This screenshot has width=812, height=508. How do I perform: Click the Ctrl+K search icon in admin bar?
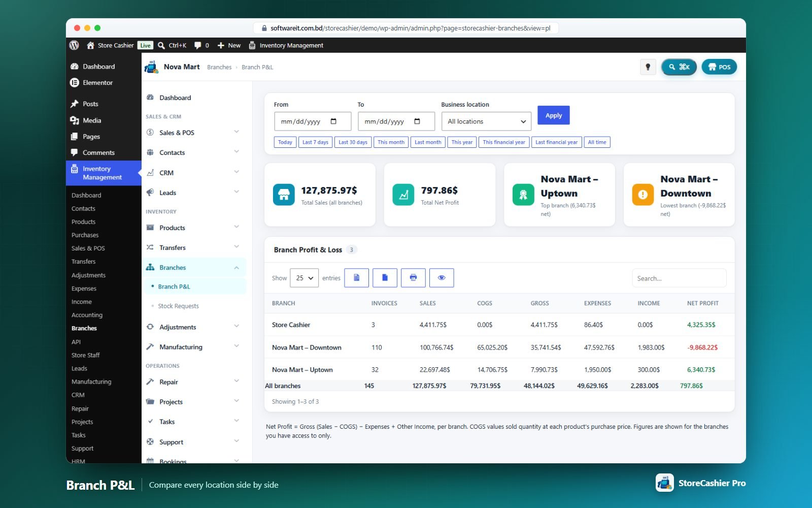[161, 45]
